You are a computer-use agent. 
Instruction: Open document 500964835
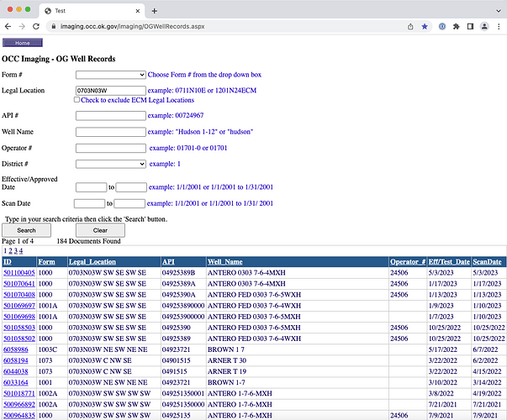[19, 416]
